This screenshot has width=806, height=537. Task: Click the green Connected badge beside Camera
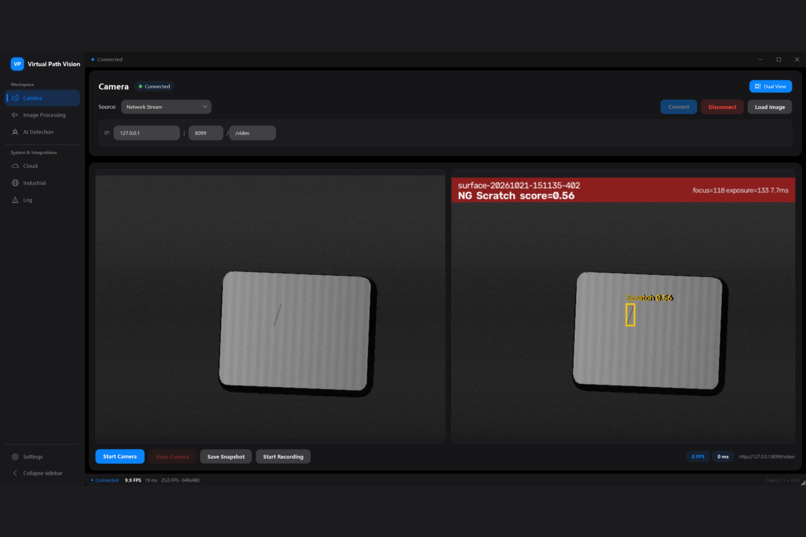154,86
